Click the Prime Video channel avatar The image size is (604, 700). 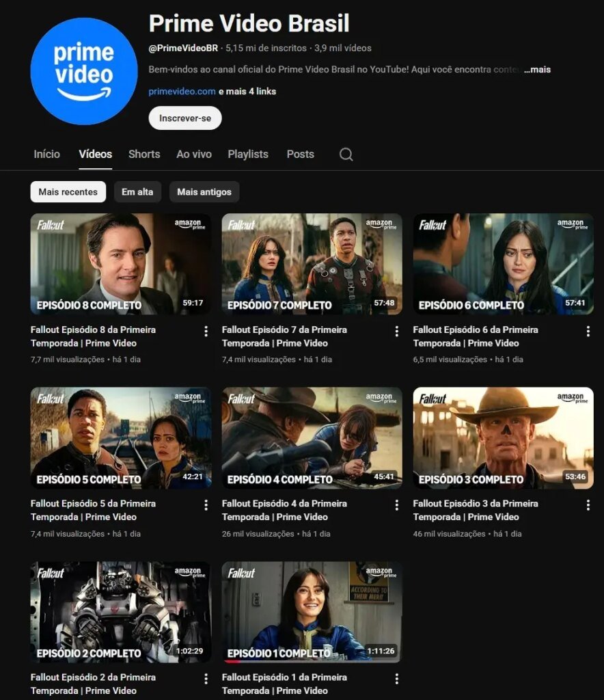point(84,72)
